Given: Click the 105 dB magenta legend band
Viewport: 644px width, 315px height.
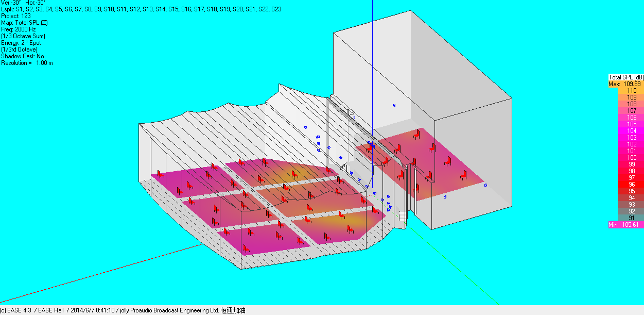Looking at the screenshot, I should coord(626,124).
